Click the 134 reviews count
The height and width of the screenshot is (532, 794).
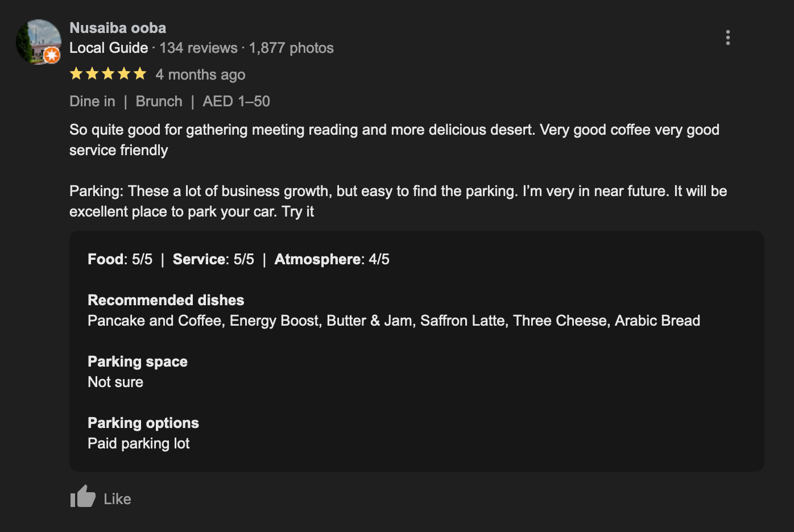[198, 48]
